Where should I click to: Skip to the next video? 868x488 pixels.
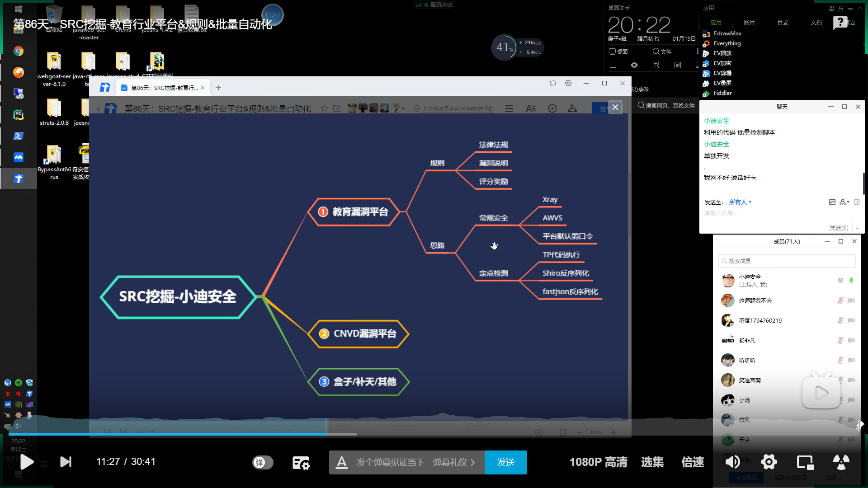point(66,462)
